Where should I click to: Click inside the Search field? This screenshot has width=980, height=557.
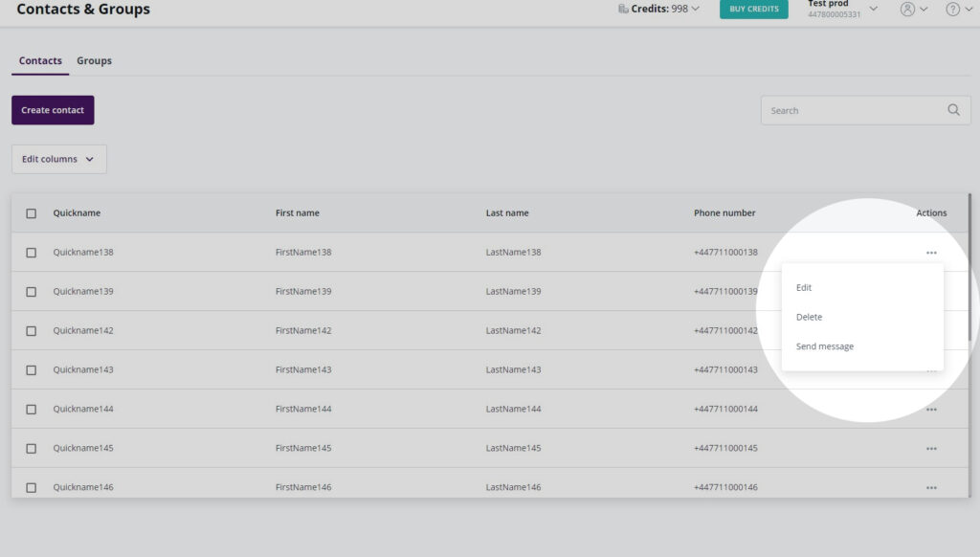pos(852,110)
